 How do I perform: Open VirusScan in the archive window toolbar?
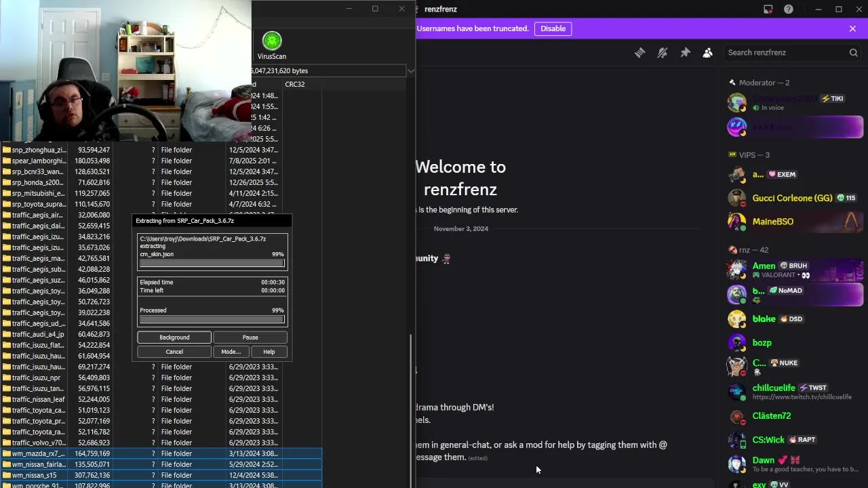coord(271,46)
